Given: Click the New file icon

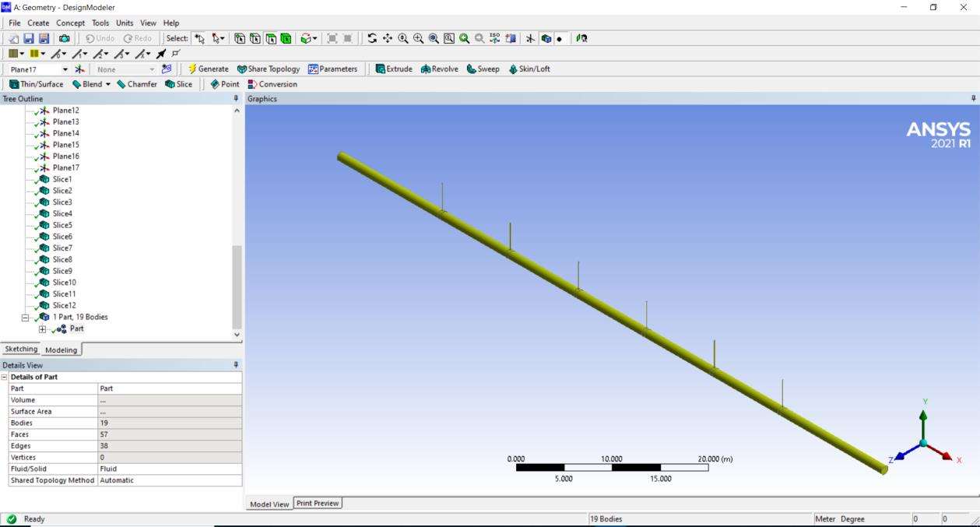Looking at the screenshot, I should [14, 38].
